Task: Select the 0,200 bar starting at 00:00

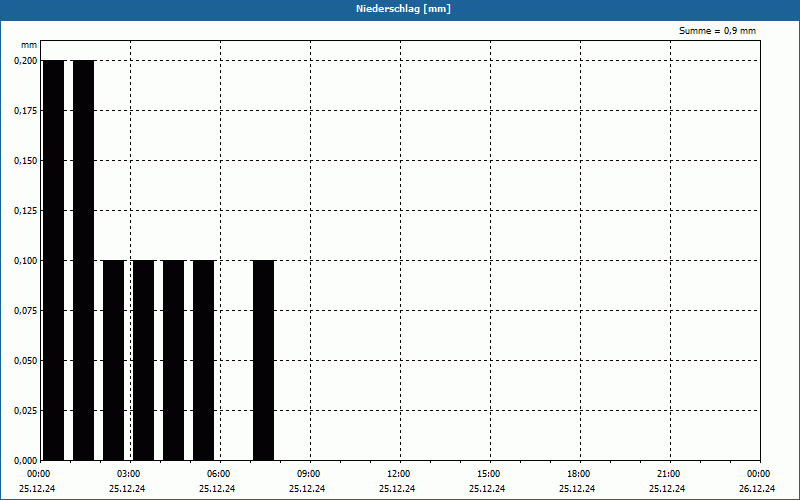Action: 54,260
